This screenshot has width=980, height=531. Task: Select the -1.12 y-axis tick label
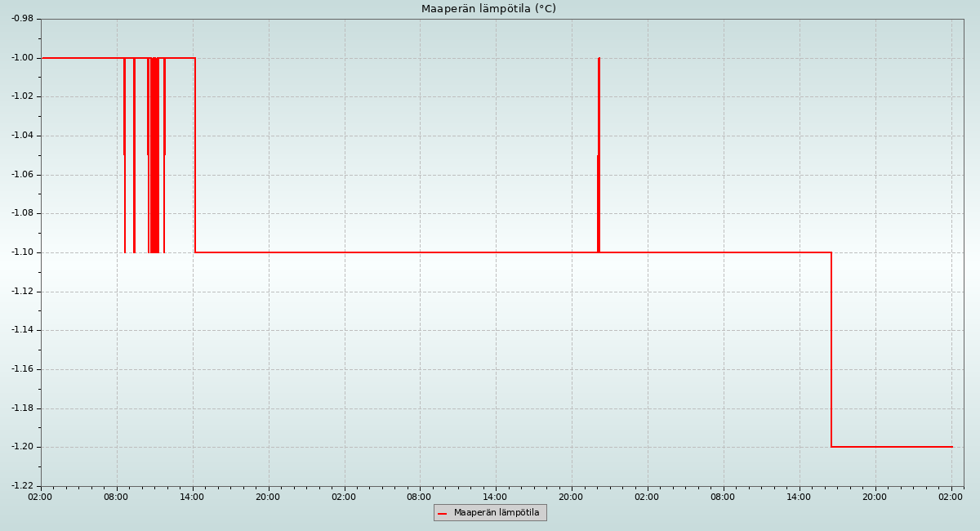[22, 292]
